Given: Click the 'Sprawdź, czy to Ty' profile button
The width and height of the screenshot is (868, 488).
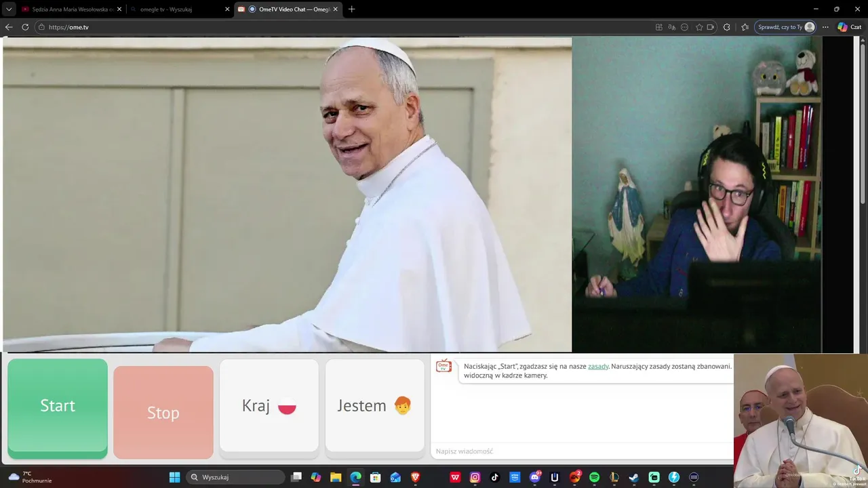Looking at the screenshot, I should pyautogui.click(x=786, y=27).
